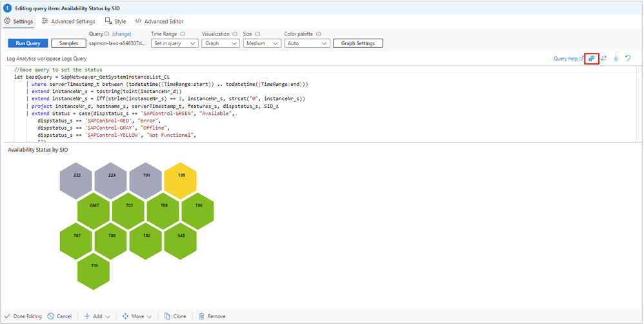Click the Settings gear icon

pyautogui.click(x=7, y=21)
